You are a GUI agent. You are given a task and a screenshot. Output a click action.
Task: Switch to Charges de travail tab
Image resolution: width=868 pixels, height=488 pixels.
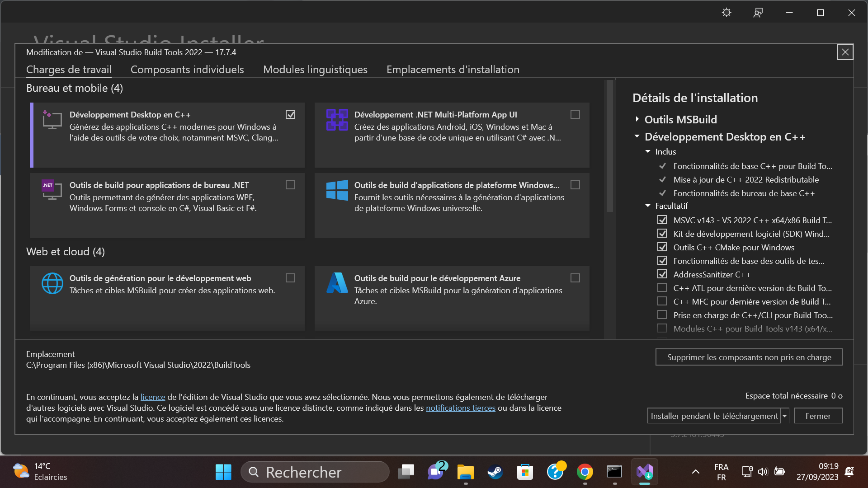69,70
